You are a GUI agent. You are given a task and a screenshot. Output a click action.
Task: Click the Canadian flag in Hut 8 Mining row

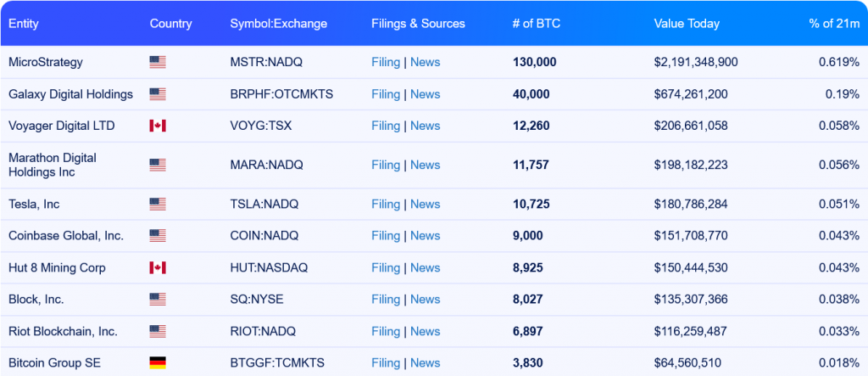157,267
